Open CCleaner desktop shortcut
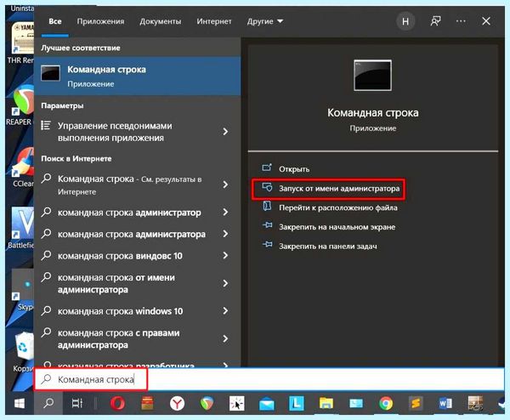The width and height of the screenshot is (510, 420). (x=22, y=167)
